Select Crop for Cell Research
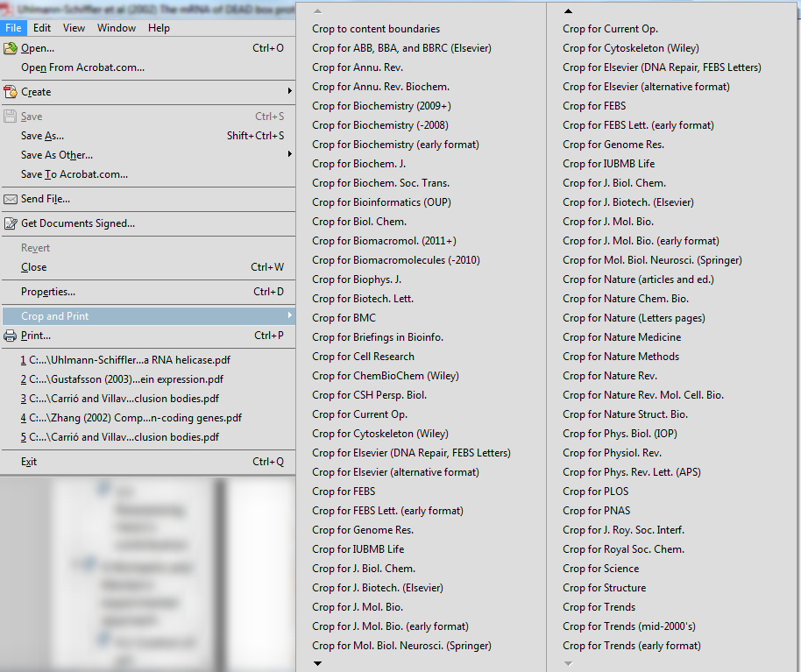Viewport: 801px width, 672px height. coord(363,357)
